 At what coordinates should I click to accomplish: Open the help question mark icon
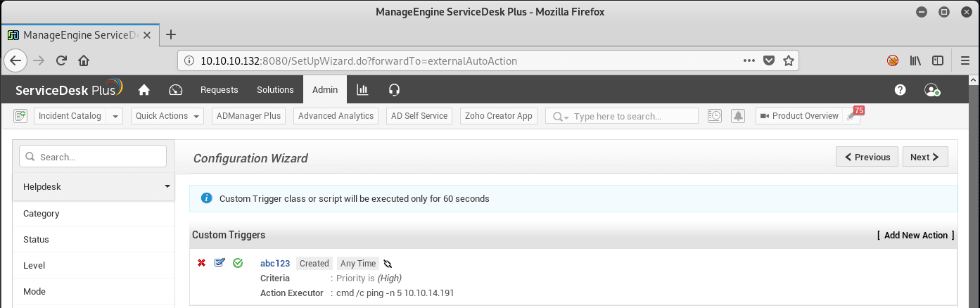click(900, 90)
